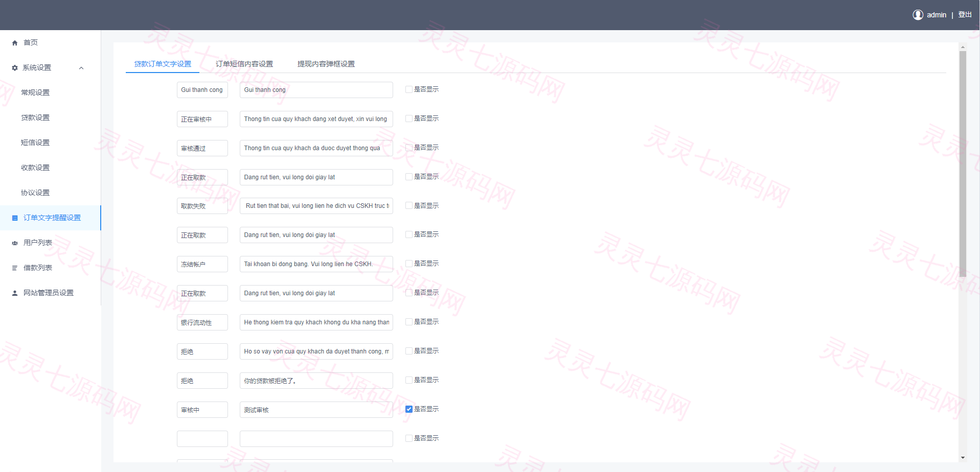Click the scrollbar up arrow

[x=963, y=47]
